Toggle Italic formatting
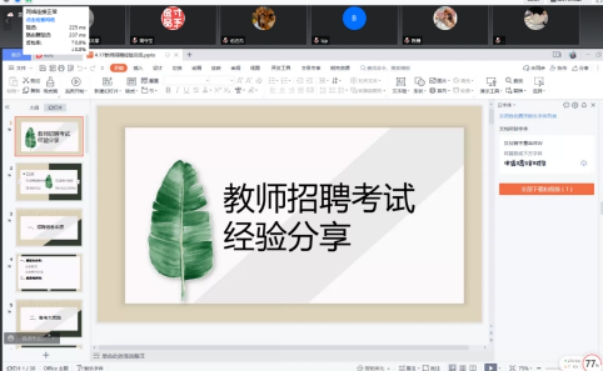Image resolution: width=603 pixels, height=372 pixels. (177, 90)
